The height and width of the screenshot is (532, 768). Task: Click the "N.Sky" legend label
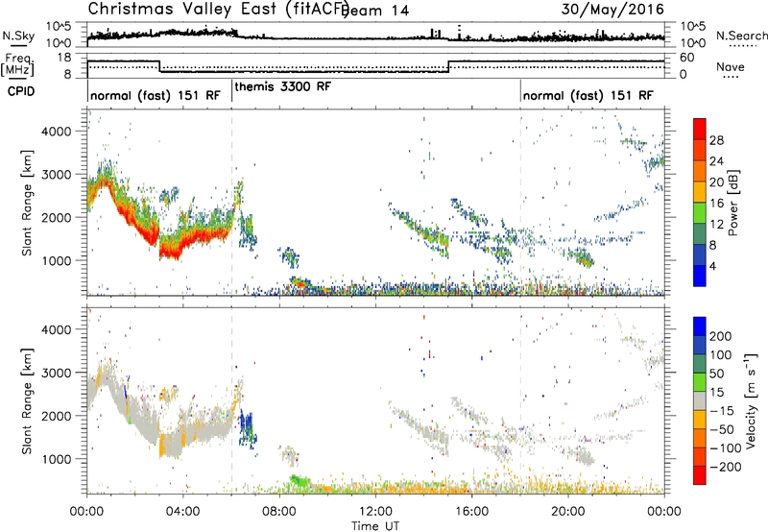click(x=18, y=36)
